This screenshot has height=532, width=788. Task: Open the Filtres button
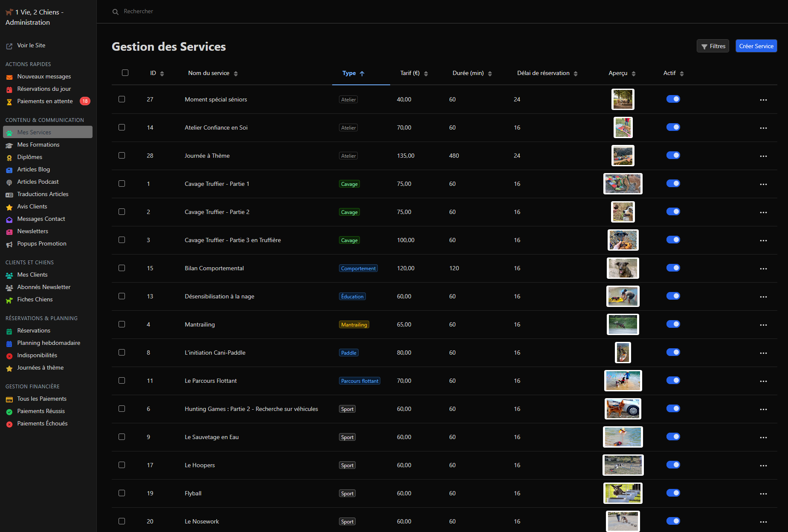[713, 46]
